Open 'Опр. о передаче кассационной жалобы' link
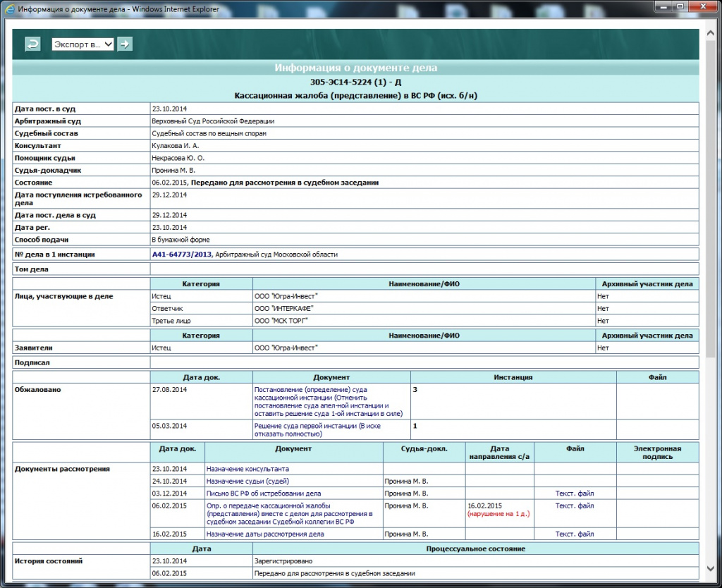This screenshot has height=588, width=722. coord(289,513)
